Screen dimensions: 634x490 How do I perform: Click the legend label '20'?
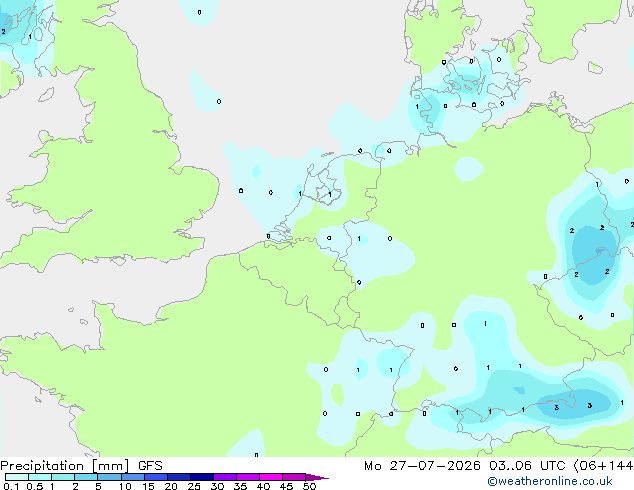(171, 486)
